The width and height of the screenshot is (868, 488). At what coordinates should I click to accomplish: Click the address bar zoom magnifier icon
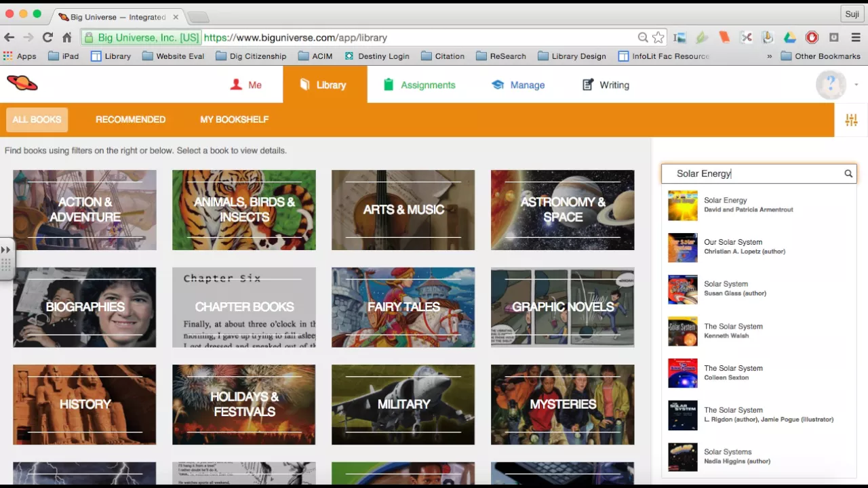click(x=643, y=38)
